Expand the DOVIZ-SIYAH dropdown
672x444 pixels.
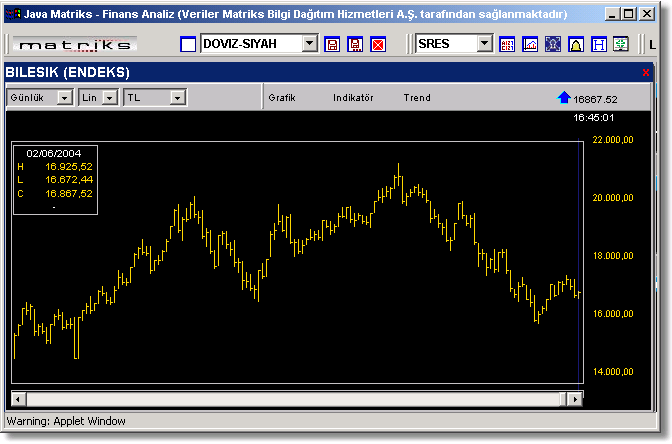coord(309,44)
